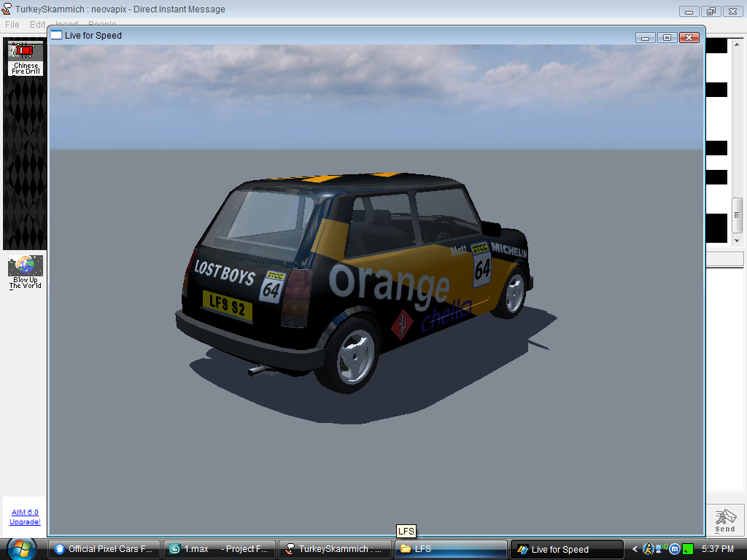The height and width of the screenshot is (560, 747).
Task: Click the AIM conversation scrollbar up arrow
Action: 737,43
